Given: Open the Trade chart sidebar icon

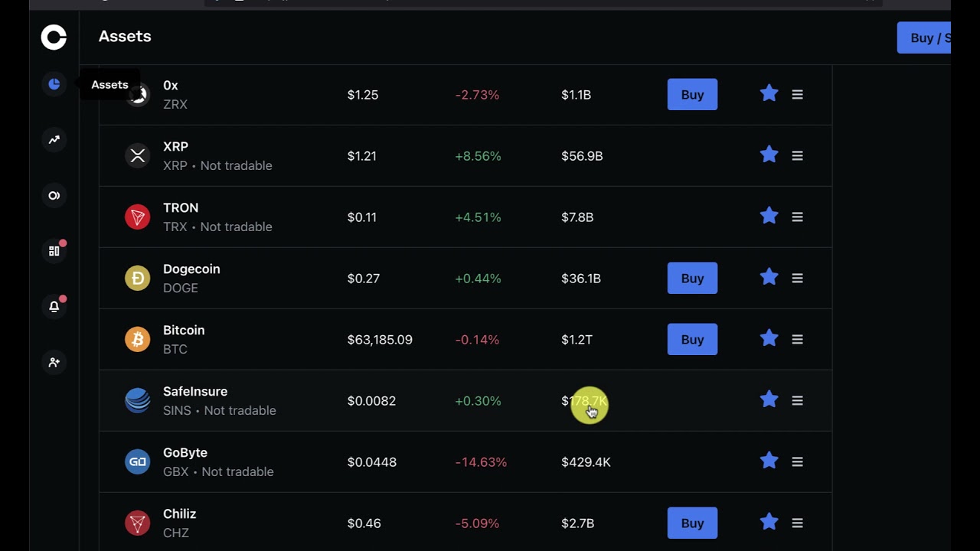Looking at the screenshot, I should point(54,140).
